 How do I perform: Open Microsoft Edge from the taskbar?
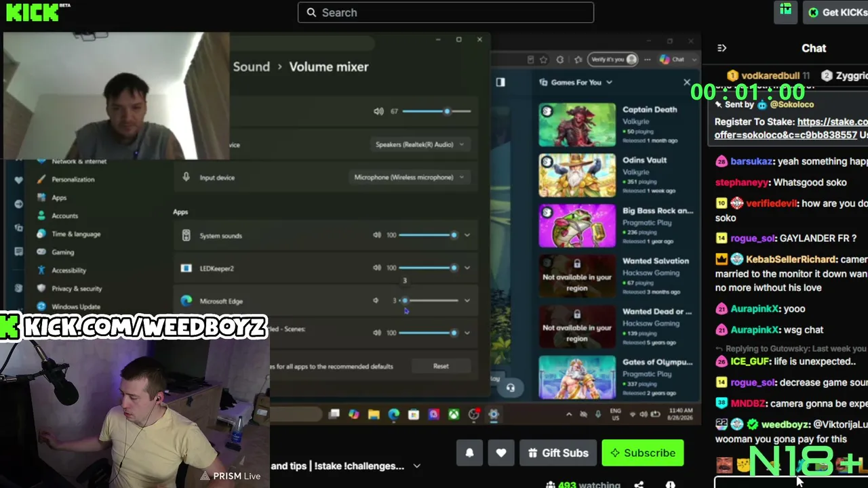[394, 414]
